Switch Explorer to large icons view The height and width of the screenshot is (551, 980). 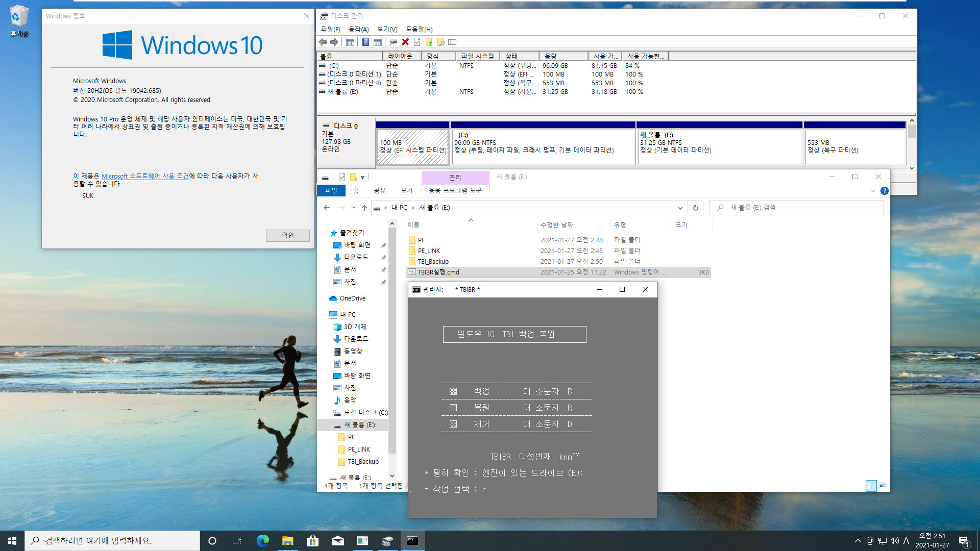tap(883, 486)
